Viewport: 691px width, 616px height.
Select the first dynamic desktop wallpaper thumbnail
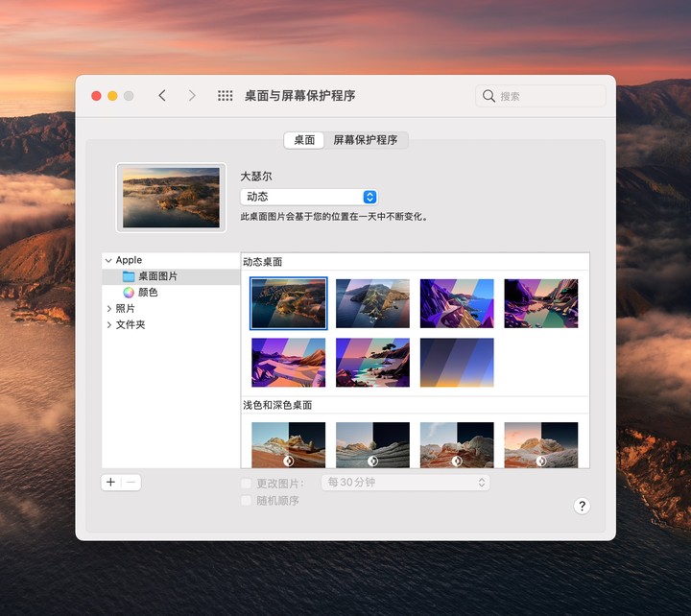(x=288, y=303)
